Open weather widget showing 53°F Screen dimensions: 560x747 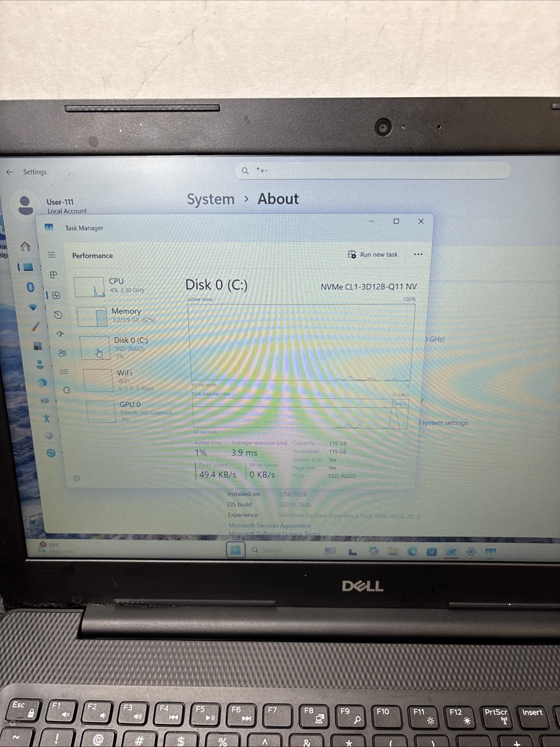point(56,548)
